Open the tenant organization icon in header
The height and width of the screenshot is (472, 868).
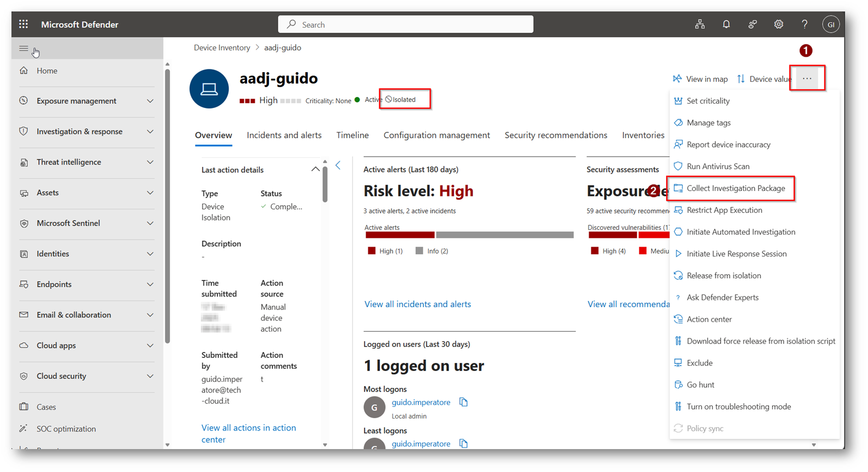[x=699, y=24]
